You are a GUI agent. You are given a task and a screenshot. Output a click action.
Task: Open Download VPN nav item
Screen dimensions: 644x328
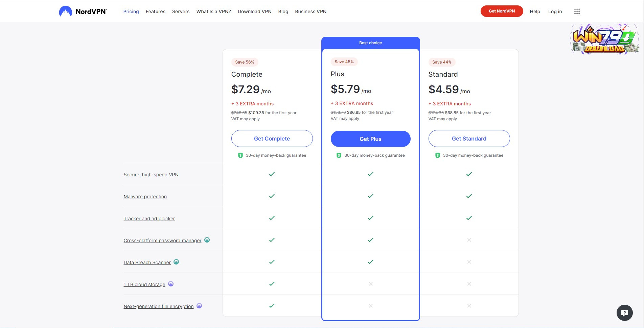point(255,11)
